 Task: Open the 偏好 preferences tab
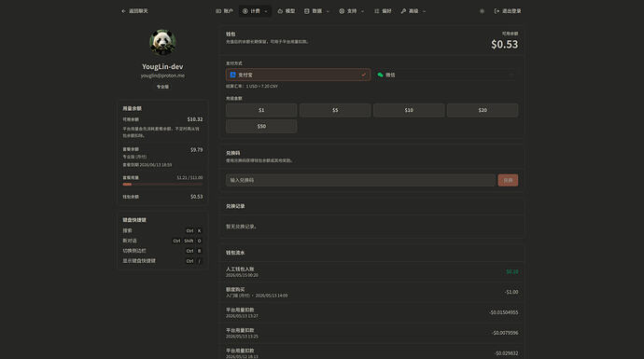pyautogui.click(x=383, y=11)
